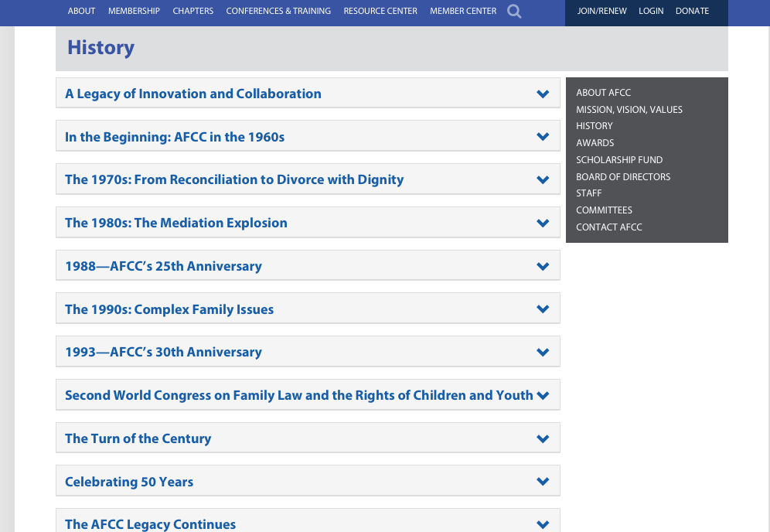
Task: Click chevron for The 1970s section
Action: 543,180
